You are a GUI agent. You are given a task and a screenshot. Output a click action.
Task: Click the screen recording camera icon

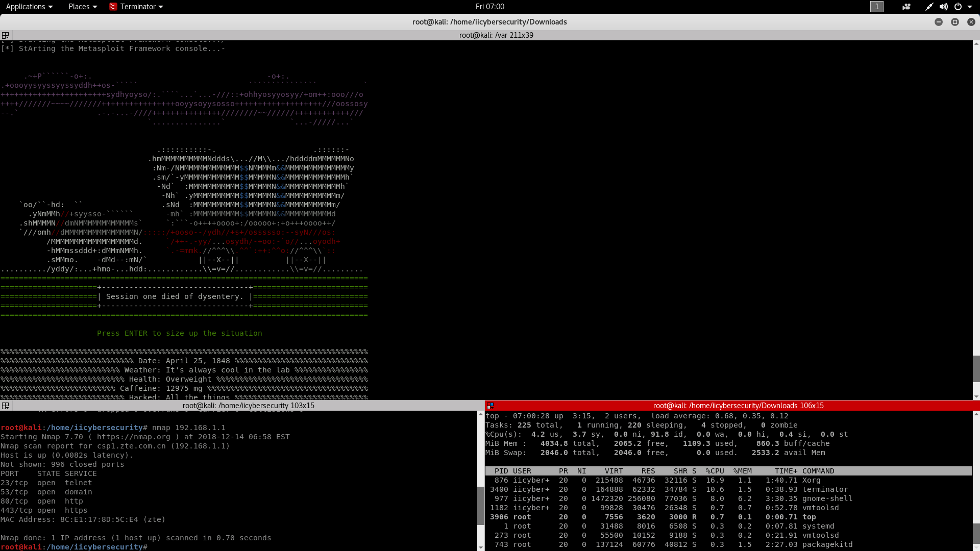click(x=906, y=7)
